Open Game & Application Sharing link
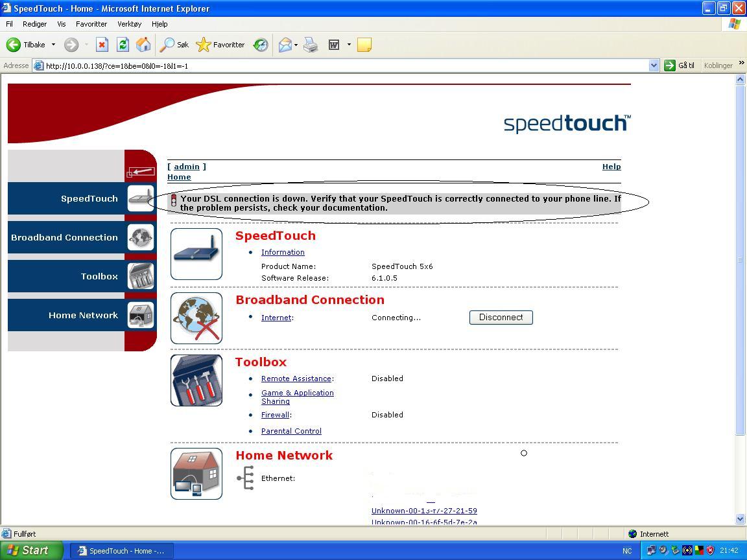Image resolution: width=747 pixels, height=560 pixels. click(297, 397)
